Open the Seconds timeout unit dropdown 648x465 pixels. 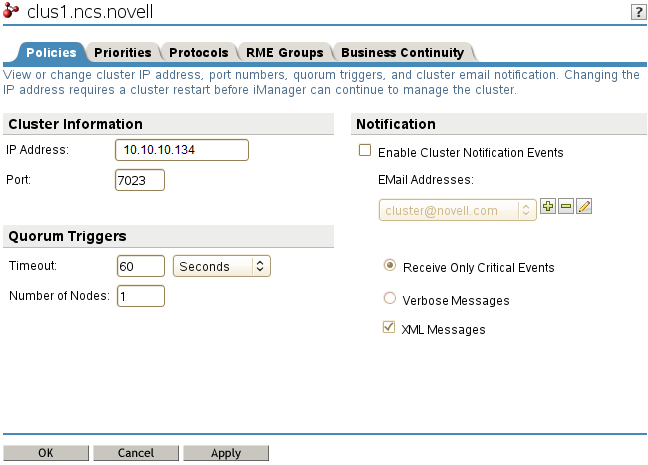click(x=222, y=266)
